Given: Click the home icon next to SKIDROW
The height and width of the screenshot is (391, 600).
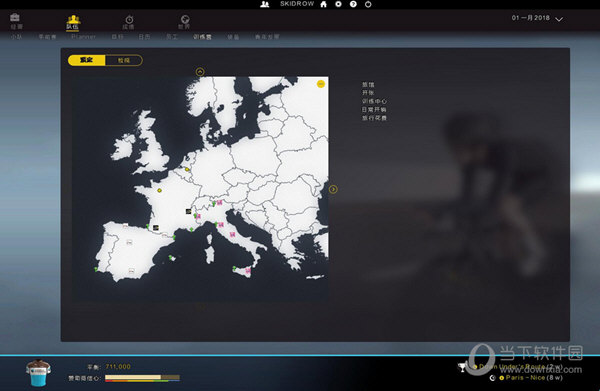Looking at the screenshot, I should [x=324, y=4].
